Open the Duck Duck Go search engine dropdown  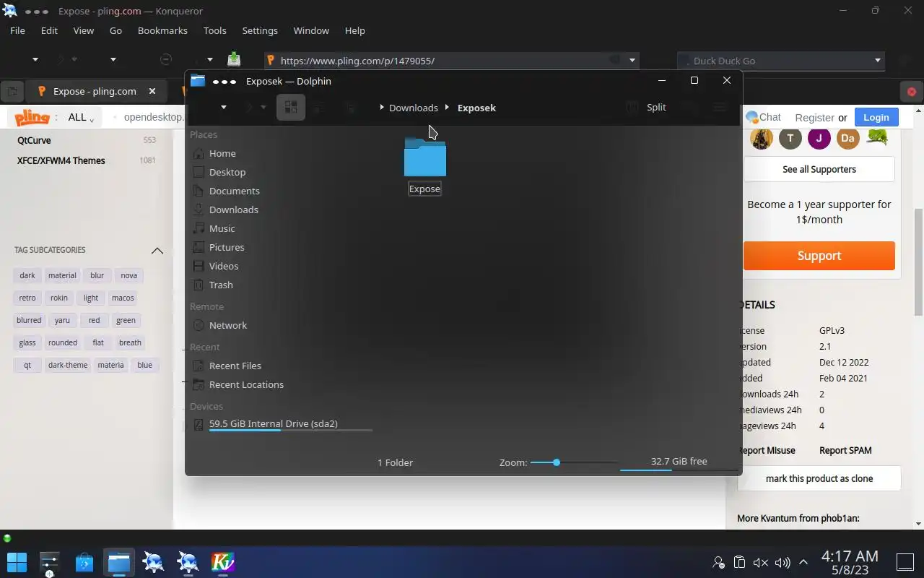[x=878, y=61]
